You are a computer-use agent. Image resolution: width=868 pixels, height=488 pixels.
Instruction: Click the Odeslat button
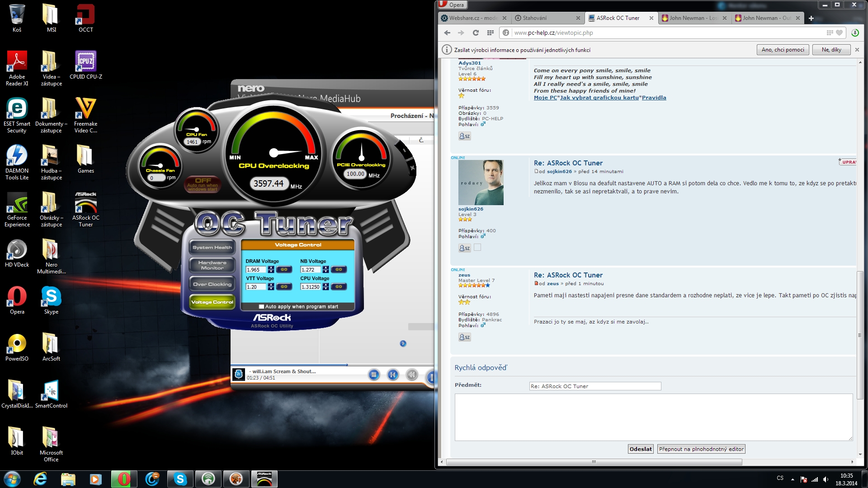coord(640,449)
